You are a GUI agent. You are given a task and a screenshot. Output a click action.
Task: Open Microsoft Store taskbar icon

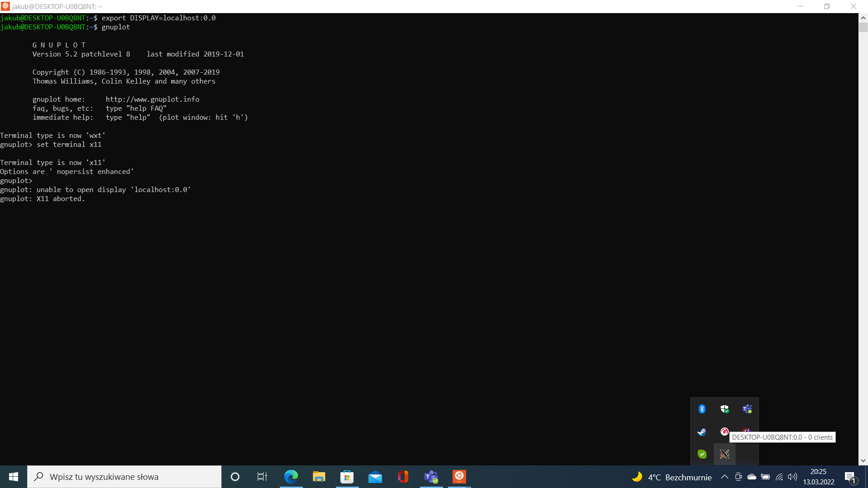[x=347, y=477]
